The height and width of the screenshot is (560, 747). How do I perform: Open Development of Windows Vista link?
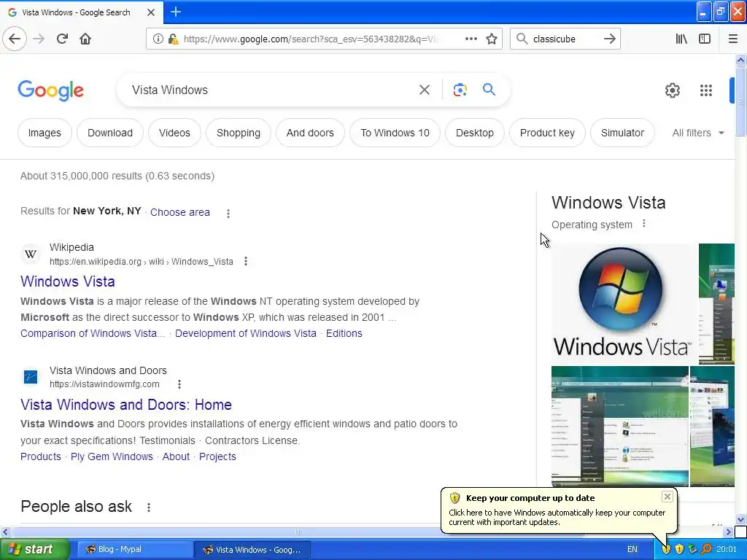click(x=245, y=333)
